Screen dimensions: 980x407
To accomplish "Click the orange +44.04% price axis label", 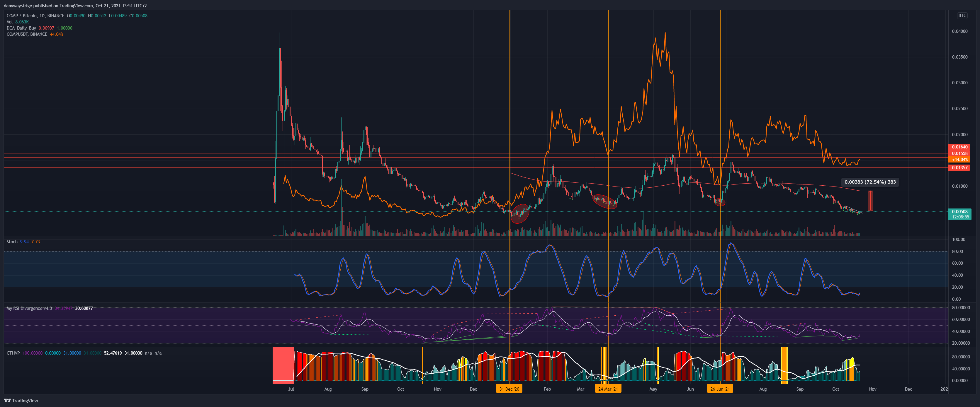I will pos(959,160).
